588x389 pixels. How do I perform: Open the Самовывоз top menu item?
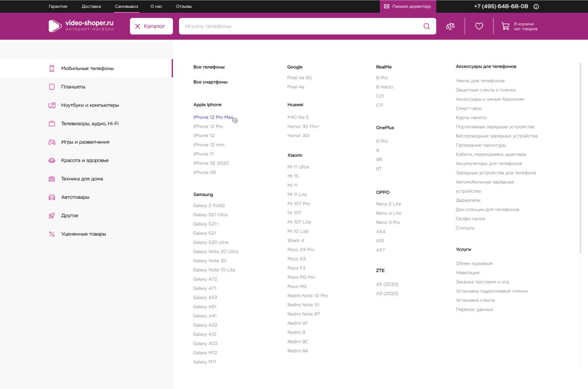point(126,7)
